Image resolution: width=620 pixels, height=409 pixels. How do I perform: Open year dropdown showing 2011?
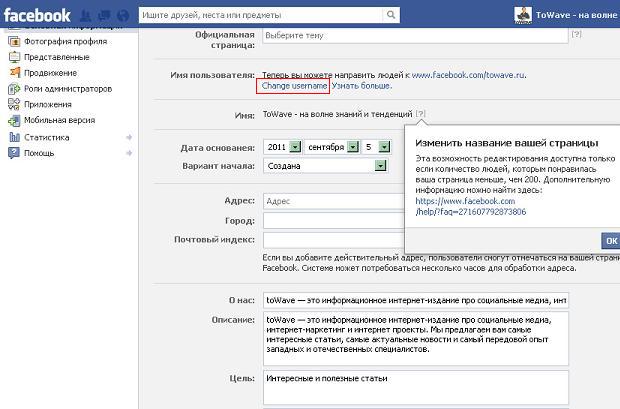283,147
